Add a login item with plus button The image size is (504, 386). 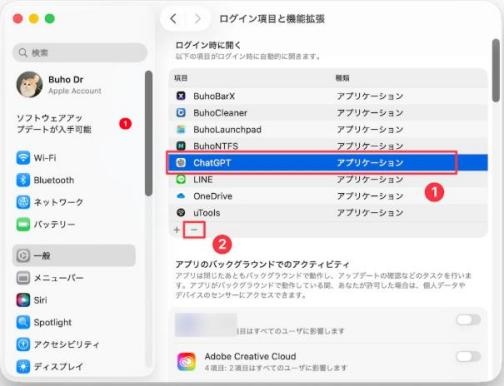(177, 230)
